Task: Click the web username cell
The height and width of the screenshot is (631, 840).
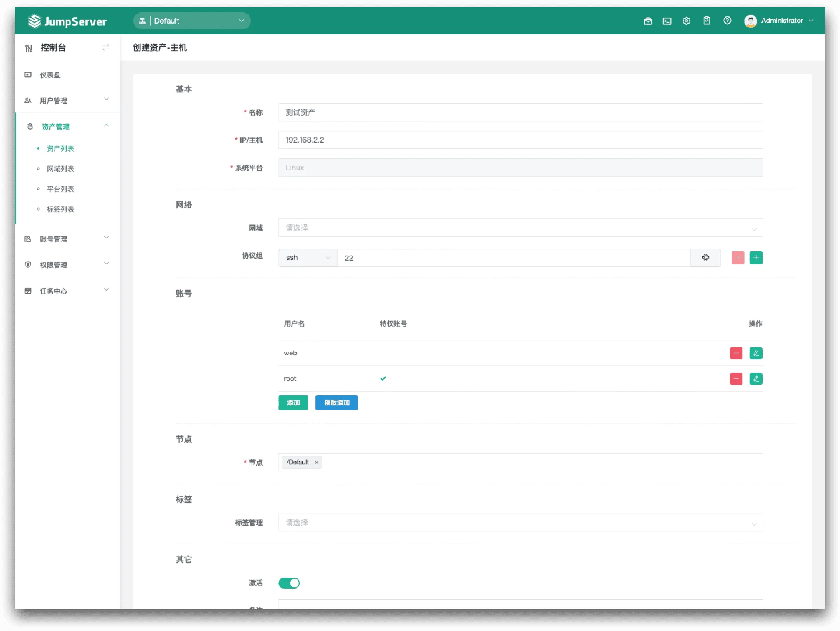Action: coord(290,353)
